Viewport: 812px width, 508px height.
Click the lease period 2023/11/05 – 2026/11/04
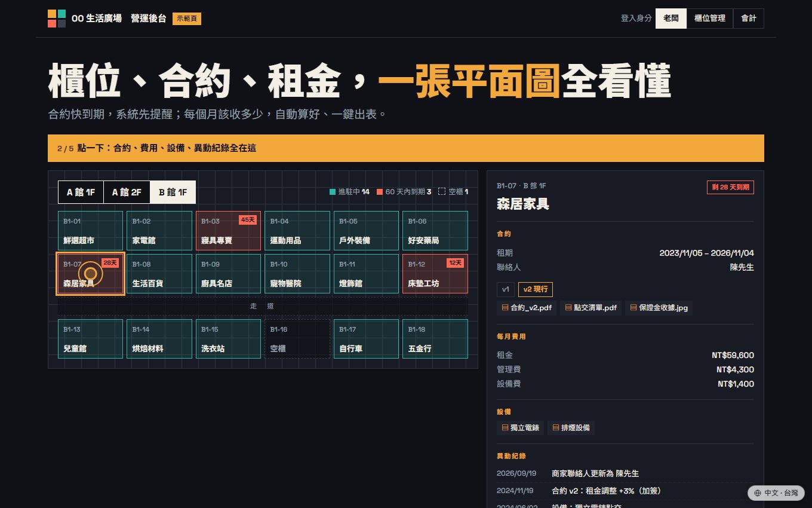[707, 253]
